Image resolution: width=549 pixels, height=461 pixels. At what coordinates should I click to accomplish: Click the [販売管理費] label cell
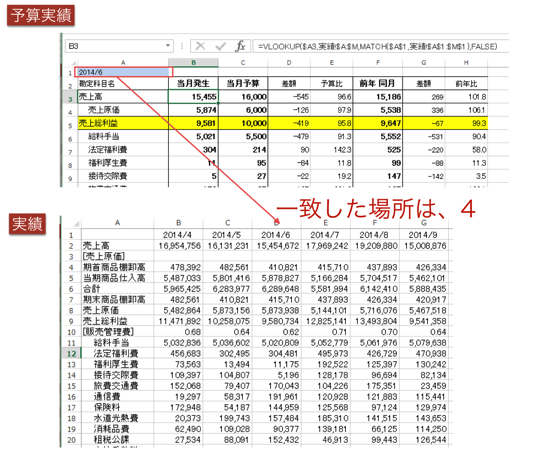pos(117,332)
